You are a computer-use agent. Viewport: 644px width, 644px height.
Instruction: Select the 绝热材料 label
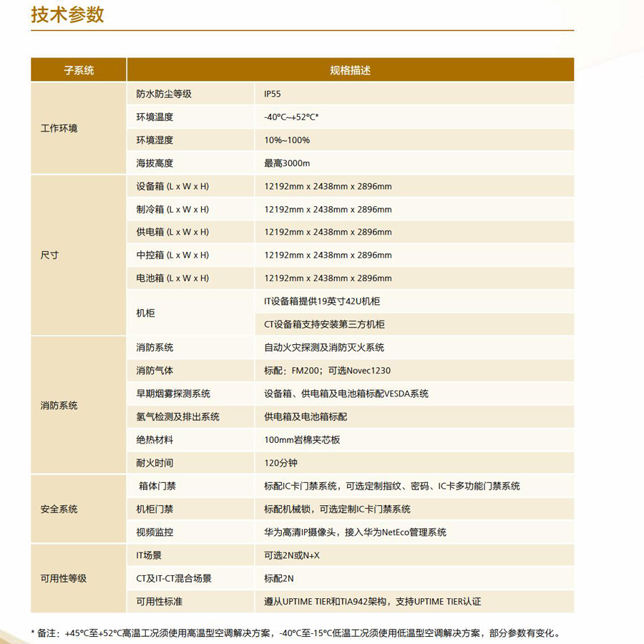[155, 440]
